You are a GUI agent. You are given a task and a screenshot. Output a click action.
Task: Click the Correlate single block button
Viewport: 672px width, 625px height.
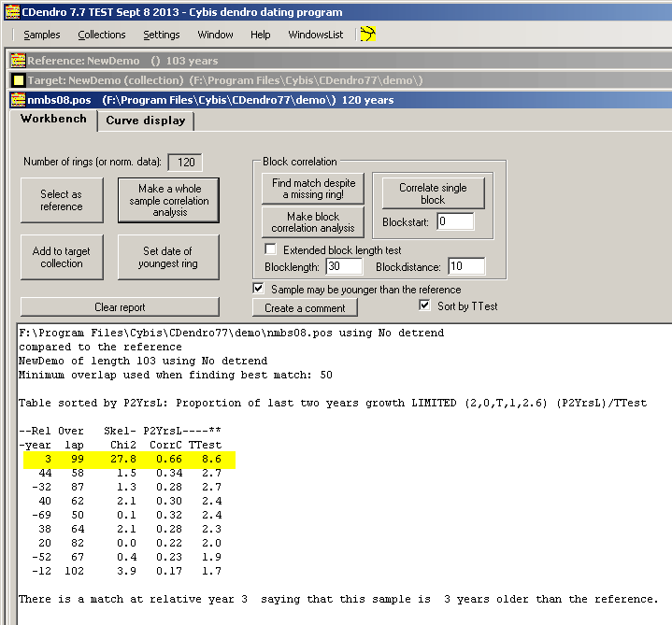(x=434, y=193)
